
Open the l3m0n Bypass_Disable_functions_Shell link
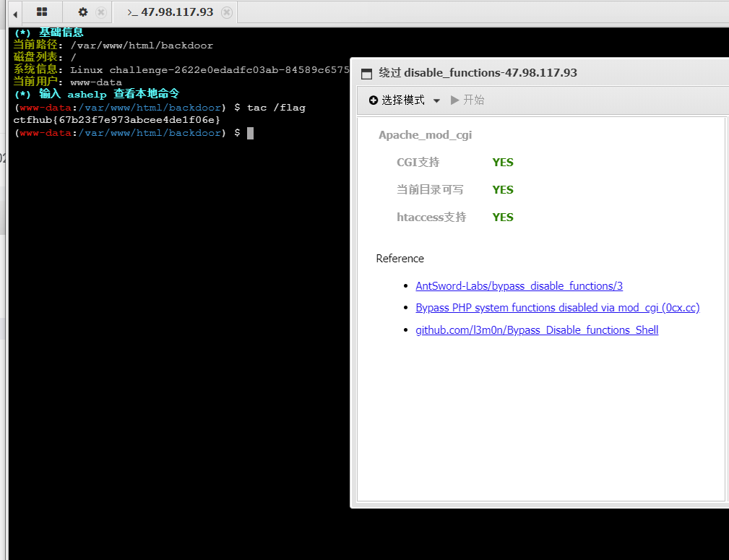537,329
